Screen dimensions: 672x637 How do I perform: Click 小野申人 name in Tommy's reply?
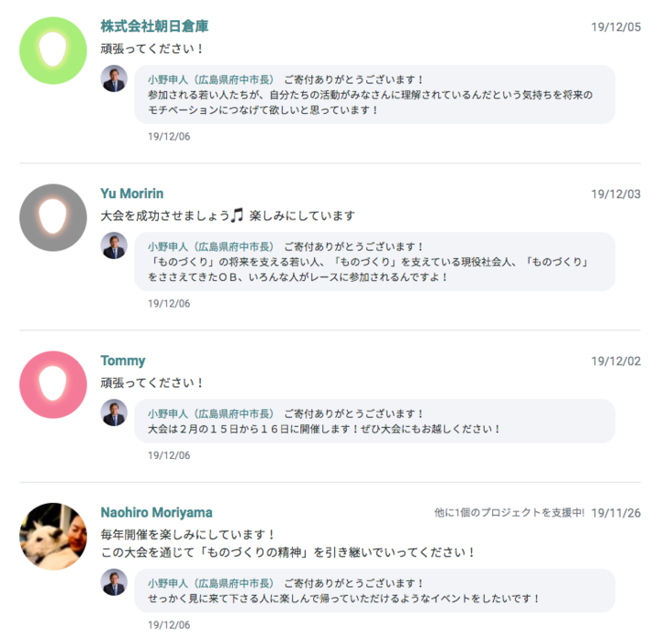(x=210, y=413)
